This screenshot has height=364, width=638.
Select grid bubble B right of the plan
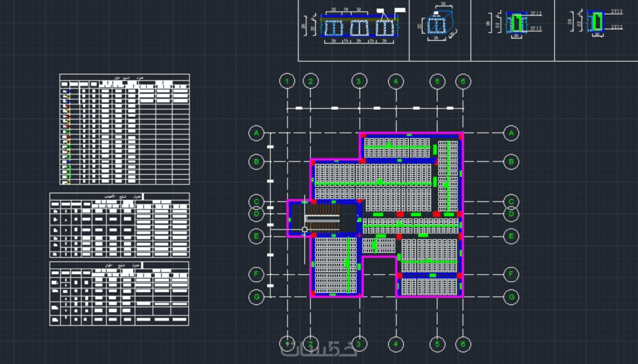coord(511,162)
